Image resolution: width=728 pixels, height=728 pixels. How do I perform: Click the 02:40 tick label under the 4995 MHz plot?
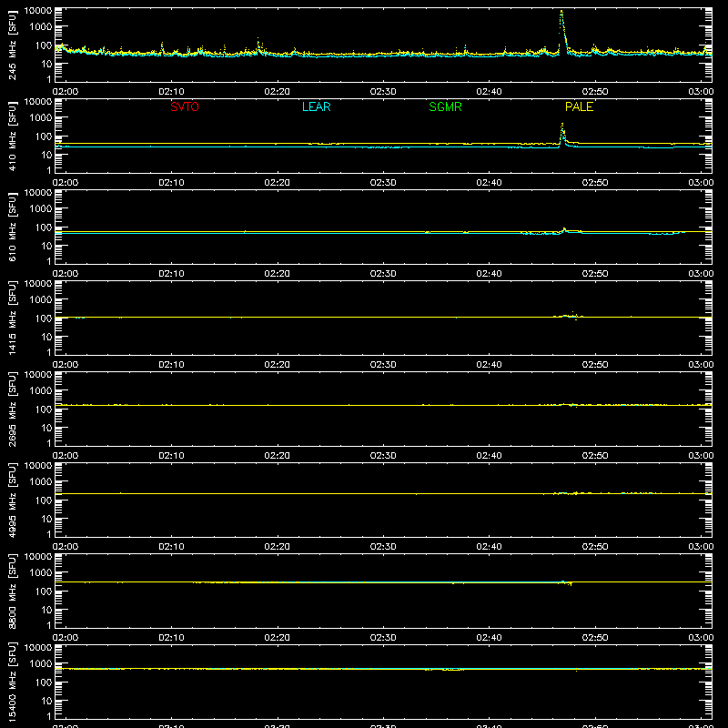[x=489, y=547]
